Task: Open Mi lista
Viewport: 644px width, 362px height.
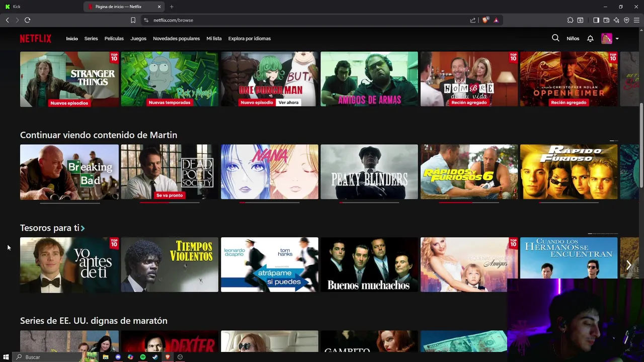Action: point(214,39)
